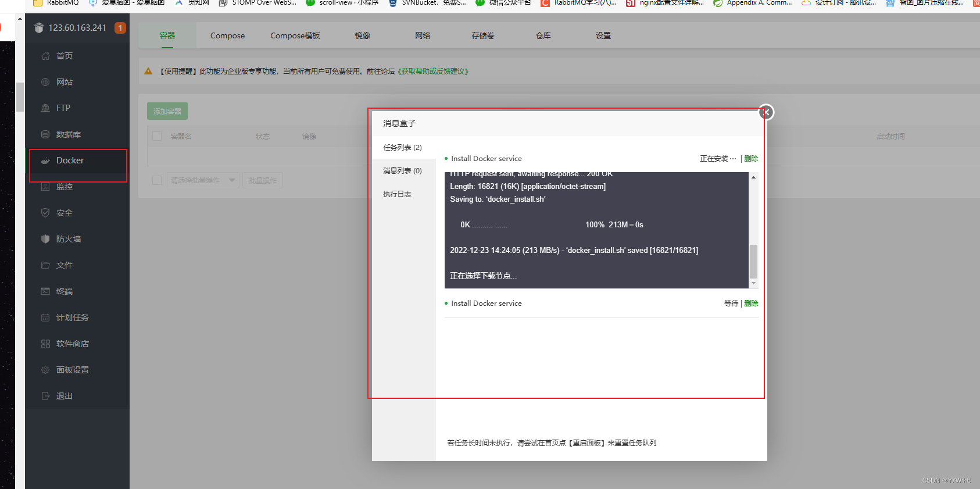Open the 首页 home sidebar icon

(45, 56)
